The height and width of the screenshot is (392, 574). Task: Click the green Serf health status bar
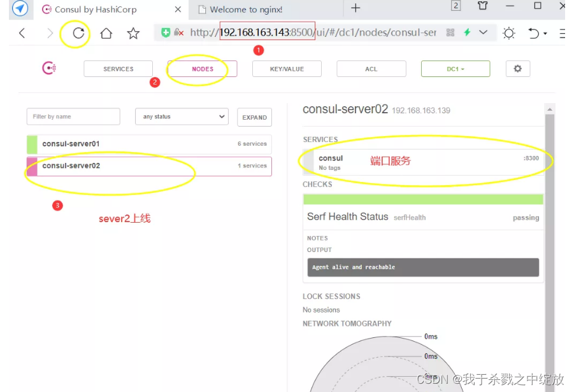422,199
